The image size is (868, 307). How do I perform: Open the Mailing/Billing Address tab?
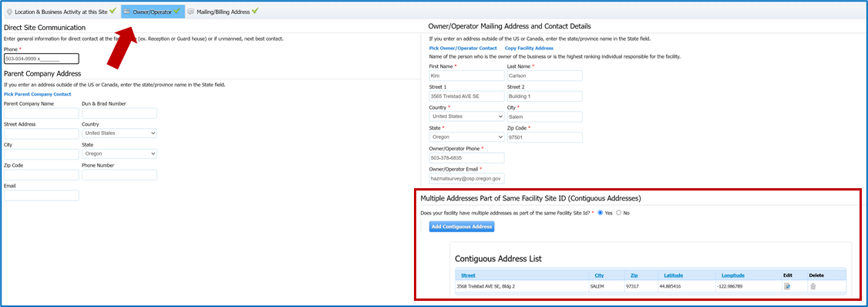pyautogui.click(x=223, y=11)
